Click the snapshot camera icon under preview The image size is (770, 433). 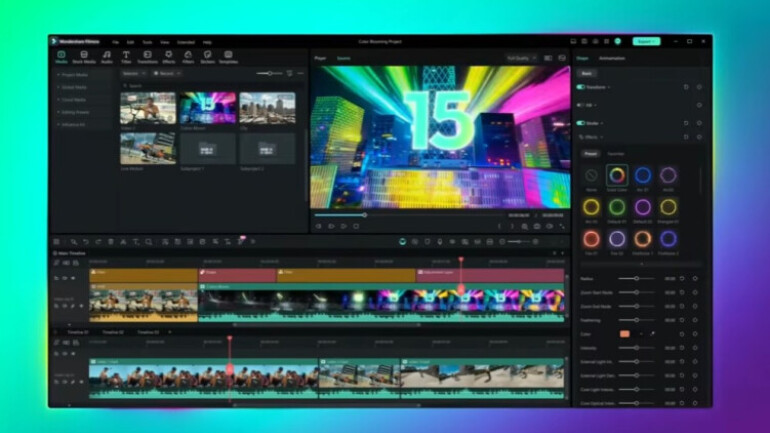tap(536, 226)
